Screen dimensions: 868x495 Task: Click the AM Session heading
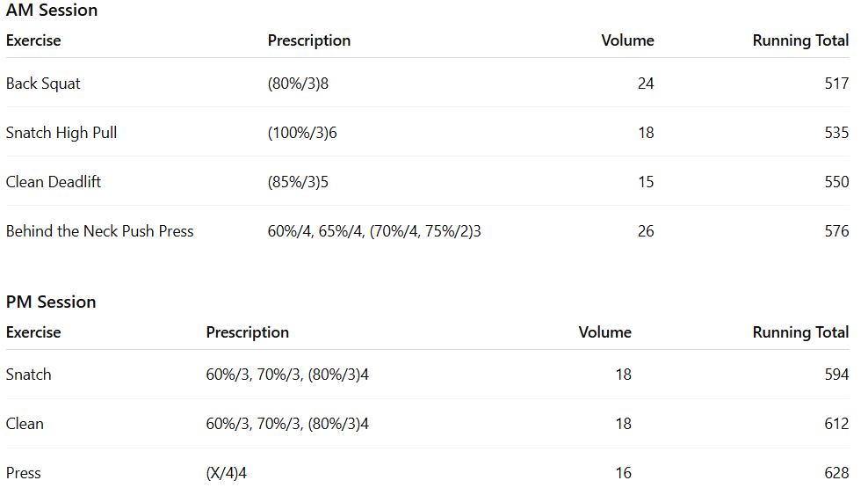click(52, 11)
